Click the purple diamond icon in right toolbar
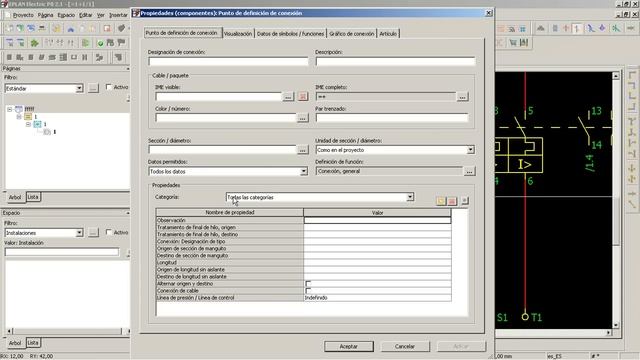This screenshot has height=360, width=640. click(602, 28)
